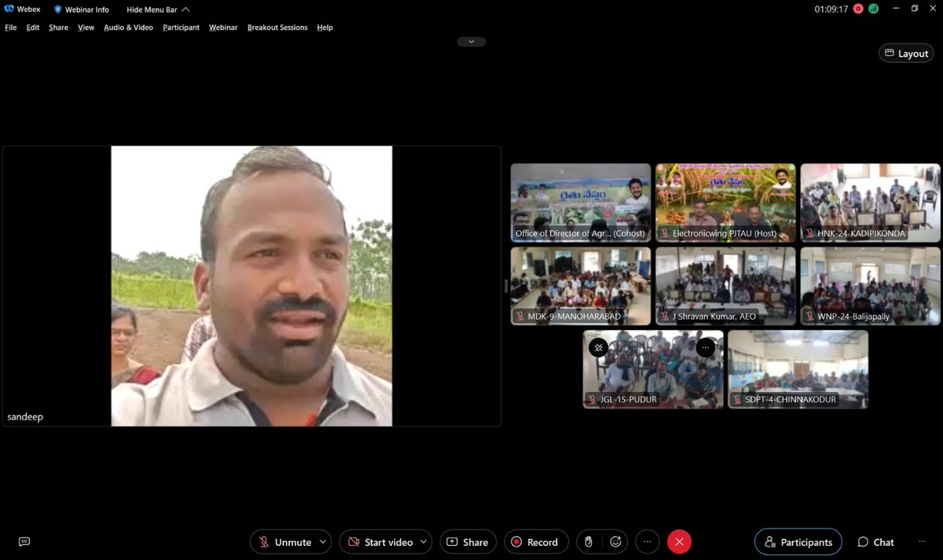Open more panel options beside Chat

922,542
